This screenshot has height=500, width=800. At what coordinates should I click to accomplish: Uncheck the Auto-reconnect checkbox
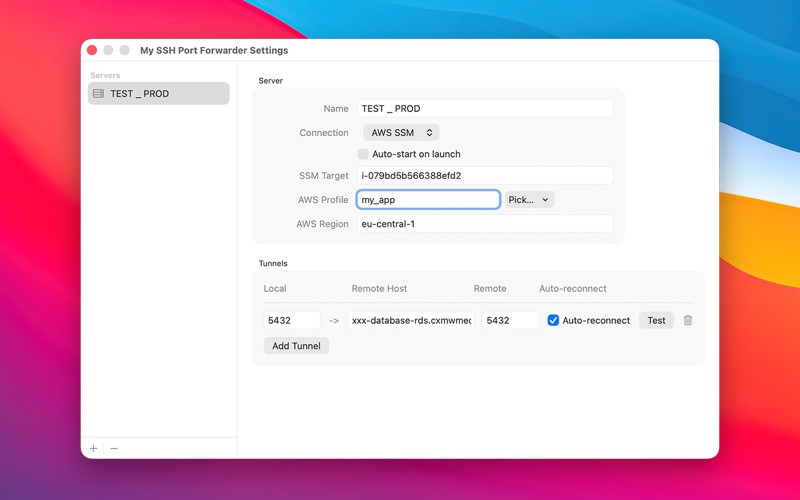click(553, 320)
